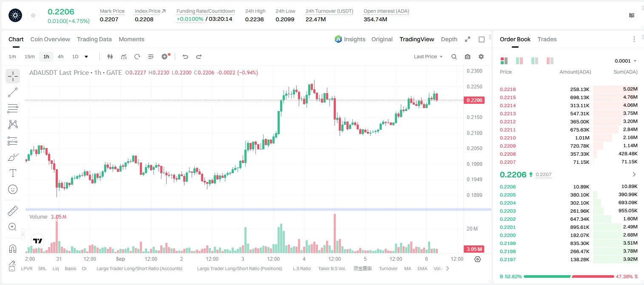
Task: Undo the last chart action
Action: coord(185,57)
